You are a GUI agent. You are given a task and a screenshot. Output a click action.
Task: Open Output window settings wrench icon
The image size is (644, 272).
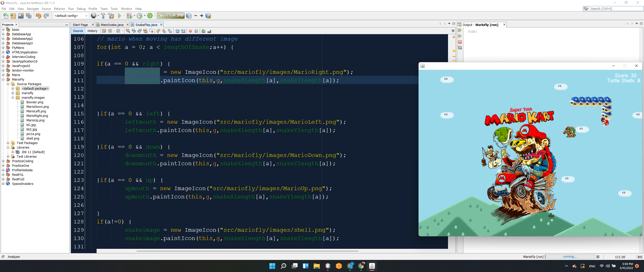pos(460,48)
